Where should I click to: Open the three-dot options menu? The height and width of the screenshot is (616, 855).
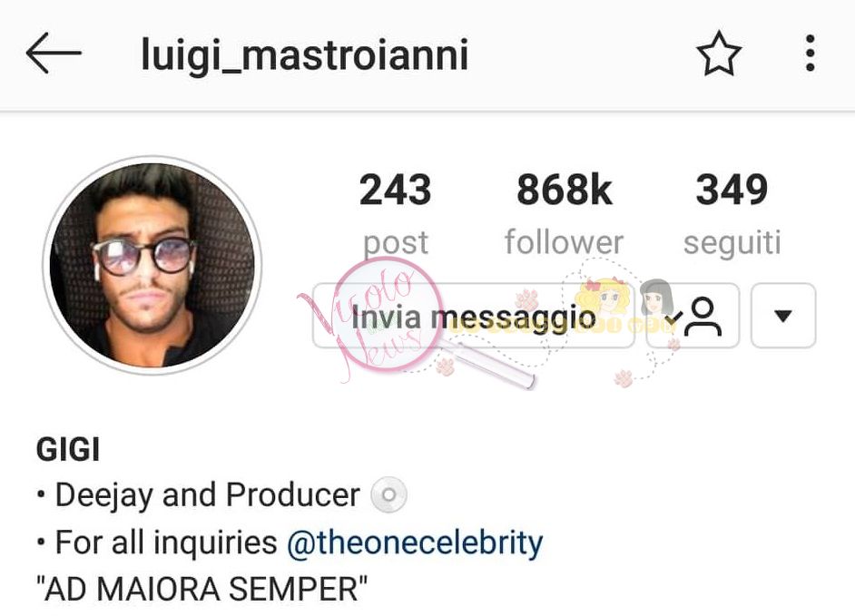pyautogui.click(x=811, y=53)
